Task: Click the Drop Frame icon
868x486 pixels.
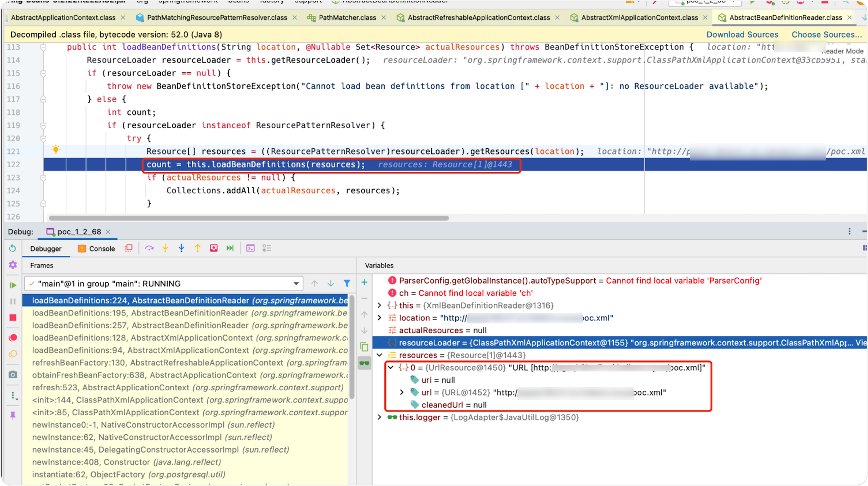Action: coord(214,248)
